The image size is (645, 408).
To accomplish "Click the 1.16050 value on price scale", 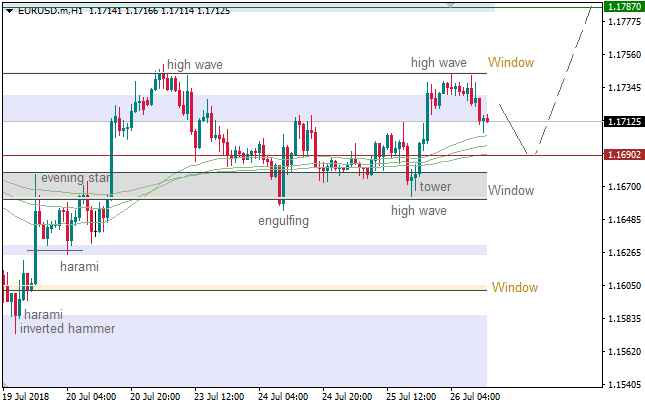I will pos(624,286).
